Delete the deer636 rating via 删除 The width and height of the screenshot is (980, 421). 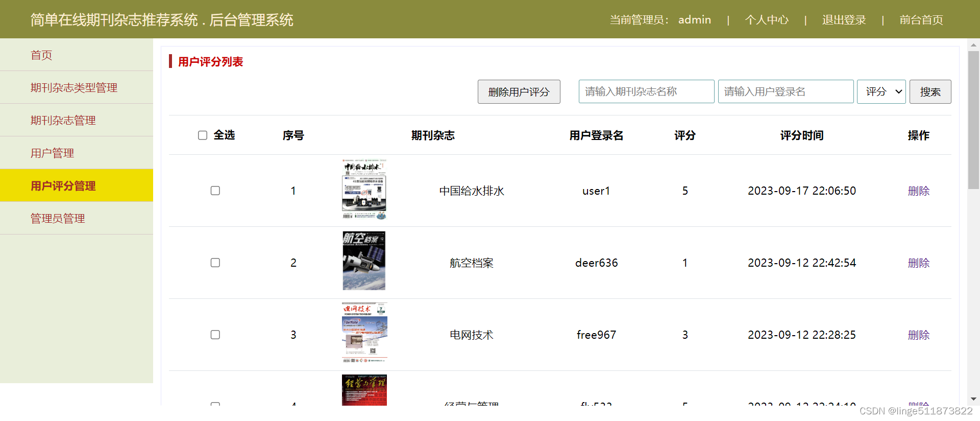tap(918, 263)
